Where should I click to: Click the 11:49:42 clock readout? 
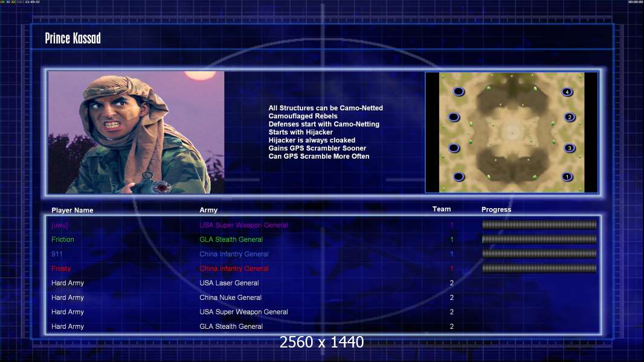pyautogui.click(x=33, y=2)
